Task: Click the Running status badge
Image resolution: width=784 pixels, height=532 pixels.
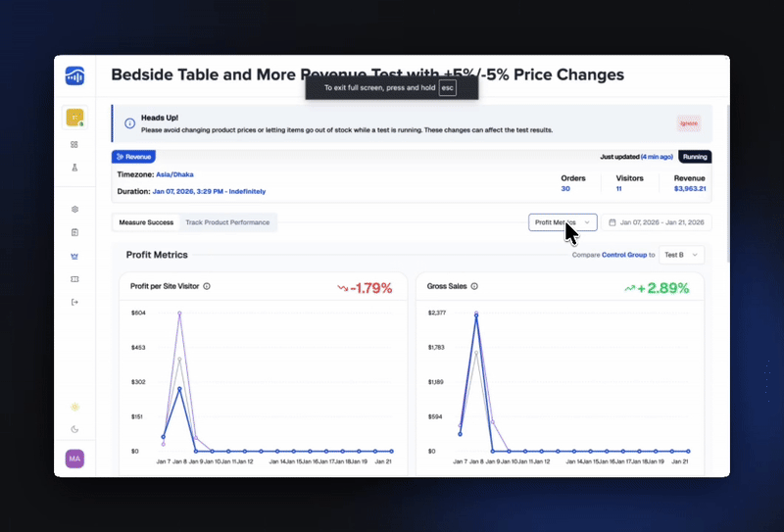Action: point(695,157)
